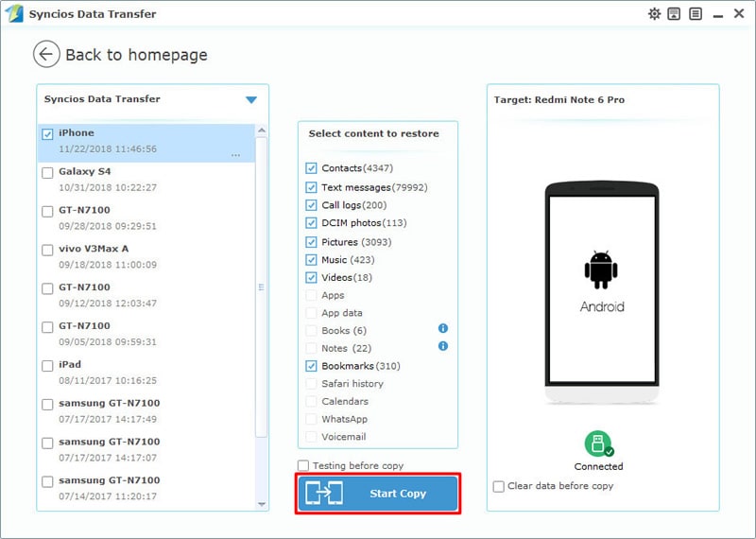Viewport: 756px width, 539px height.
Task: Click the Android phone preview image
Action: coord(602,292)
